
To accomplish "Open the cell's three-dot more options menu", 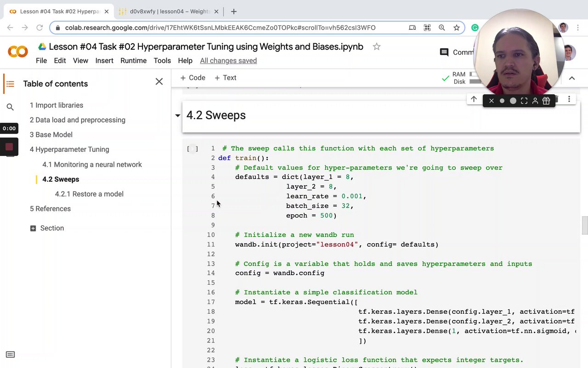I will 569,99.
